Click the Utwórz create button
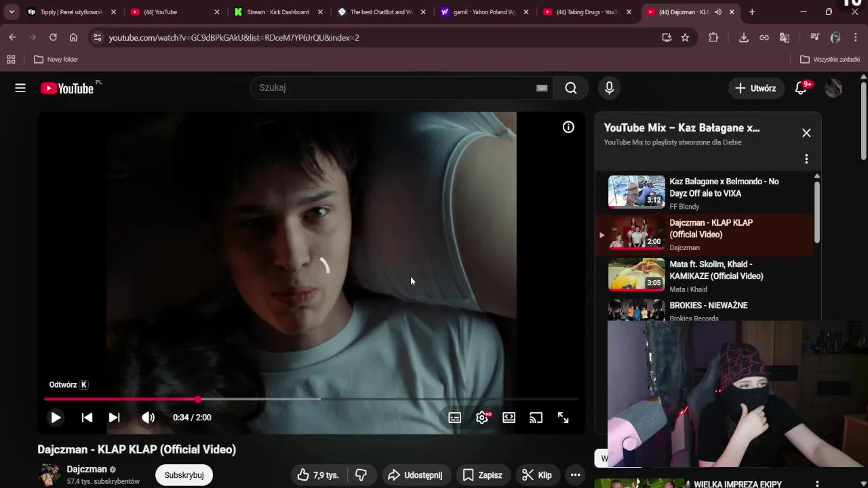Screen dimensions: 868x488 [x=755, y=88]
